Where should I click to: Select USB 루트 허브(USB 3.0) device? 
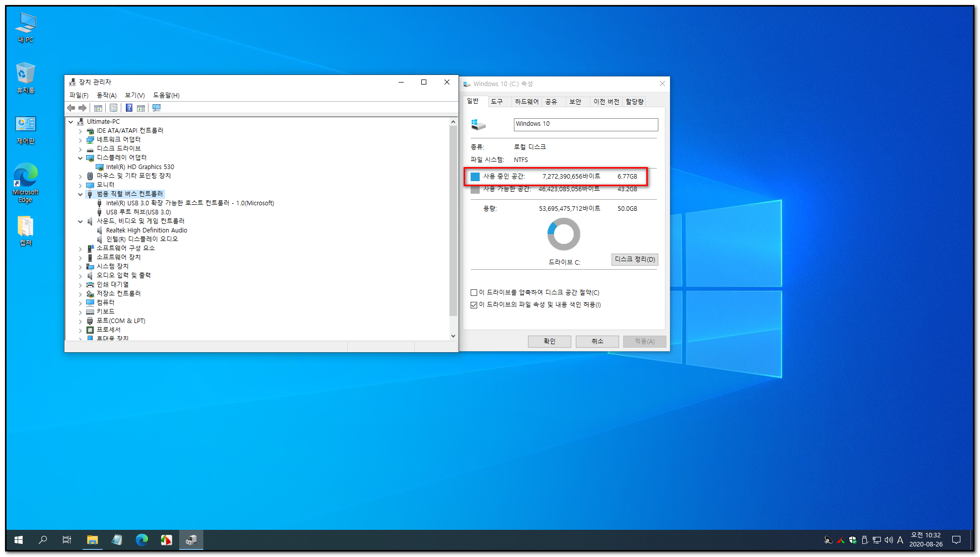coord(138,212)
